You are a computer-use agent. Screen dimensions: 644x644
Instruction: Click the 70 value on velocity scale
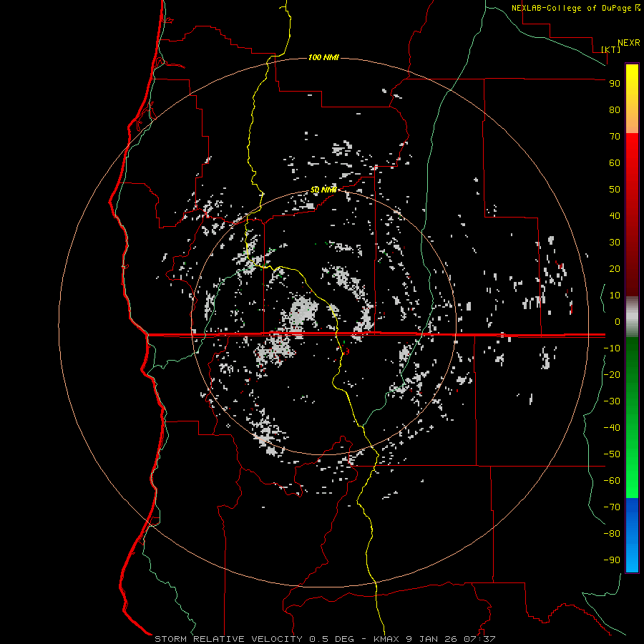click(615, 137)
